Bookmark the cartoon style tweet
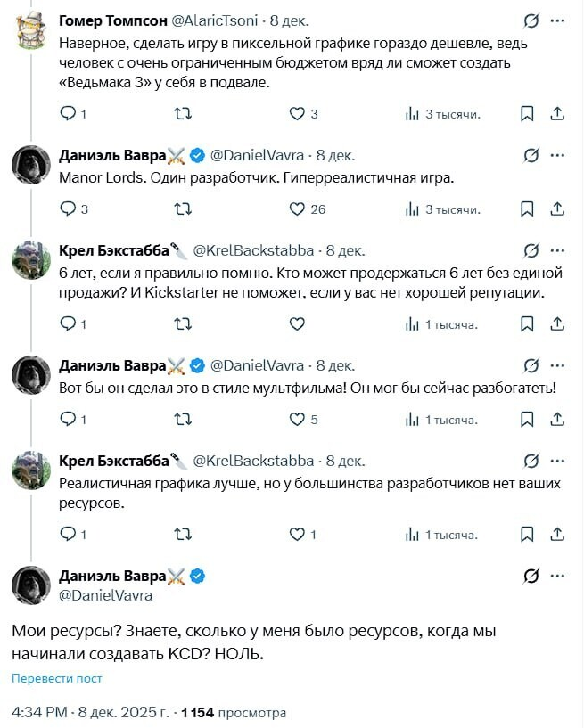 527,420
